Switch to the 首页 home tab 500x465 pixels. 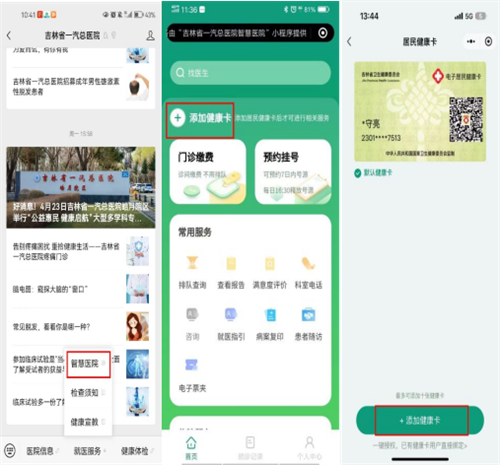(191, 448)
